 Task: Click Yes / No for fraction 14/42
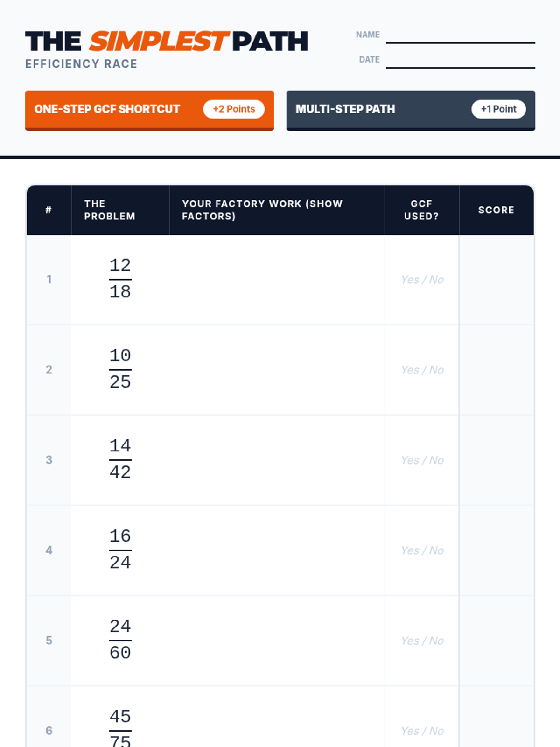pos(422,460)
